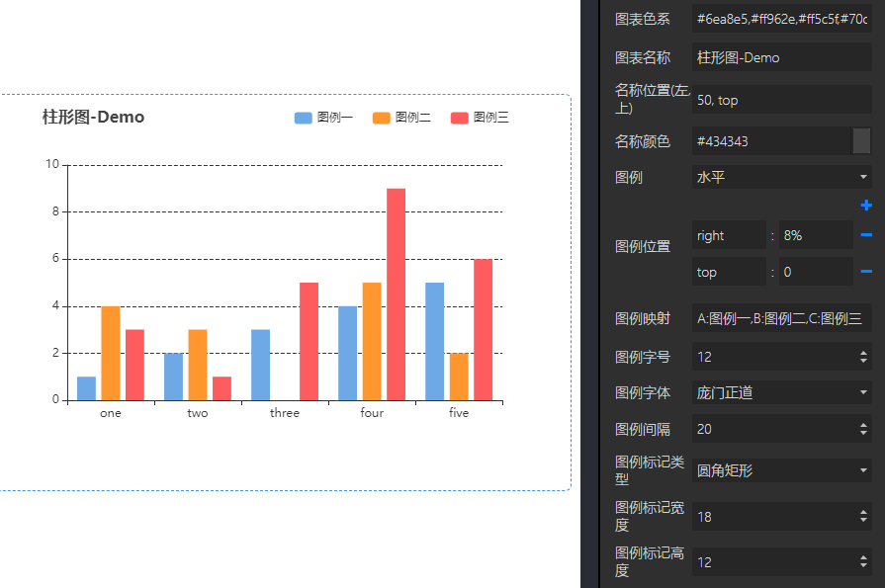The width and height of the screenshot is (885, 588).
Task: Remove the 'top' legend position row
Action: 866,272
